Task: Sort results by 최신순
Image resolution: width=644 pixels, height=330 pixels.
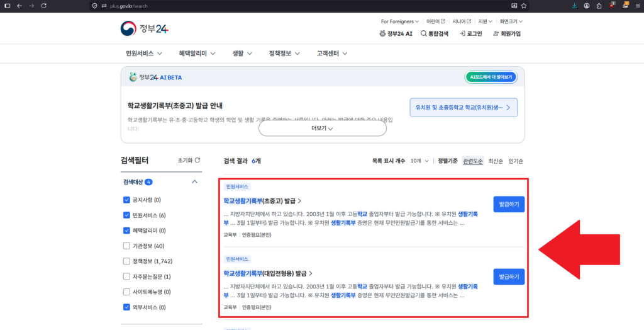Action: pos(496,161)
